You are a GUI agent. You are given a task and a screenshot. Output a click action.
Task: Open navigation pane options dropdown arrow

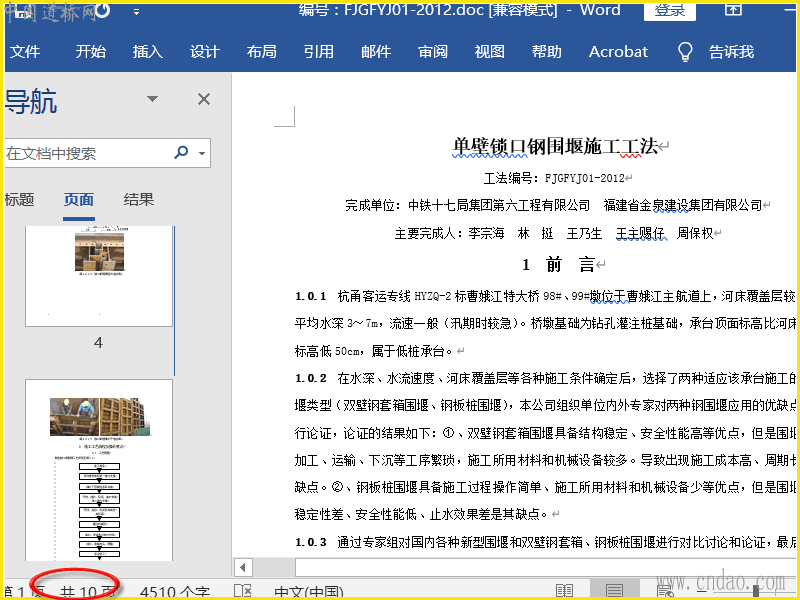(152, 99)
